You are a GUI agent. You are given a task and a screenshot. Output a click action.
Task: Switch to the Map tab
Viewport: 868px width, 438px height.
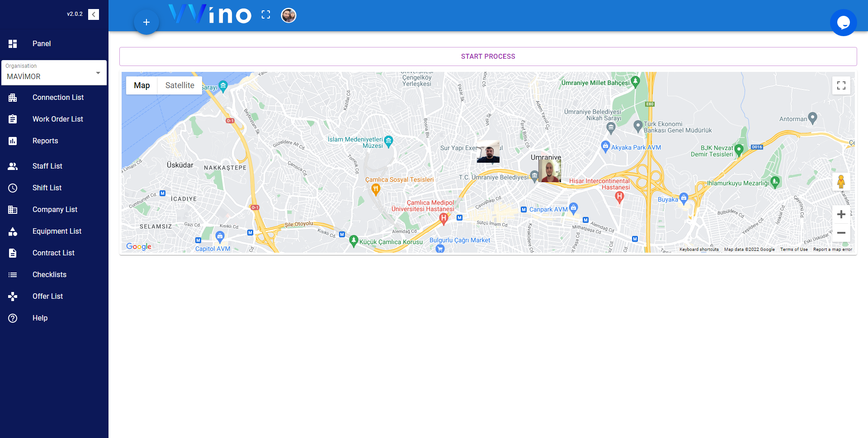coord(142,85)
